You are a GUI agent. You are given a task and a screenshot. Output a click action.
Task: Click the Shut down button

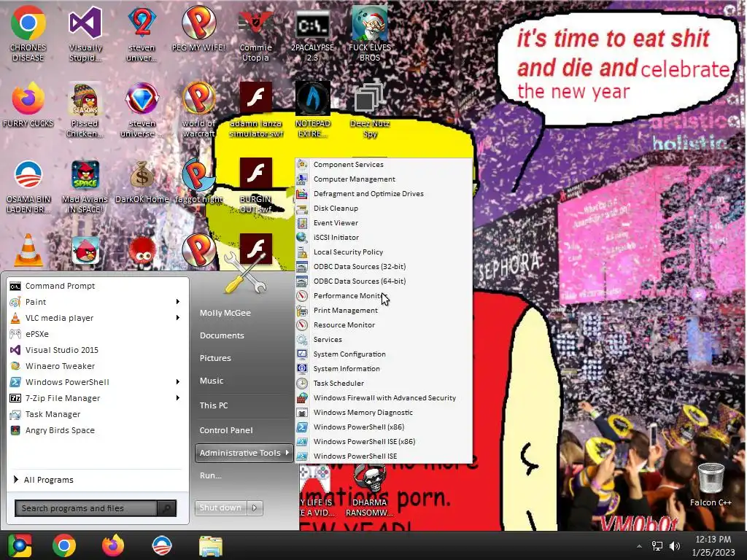coord(220,508)
